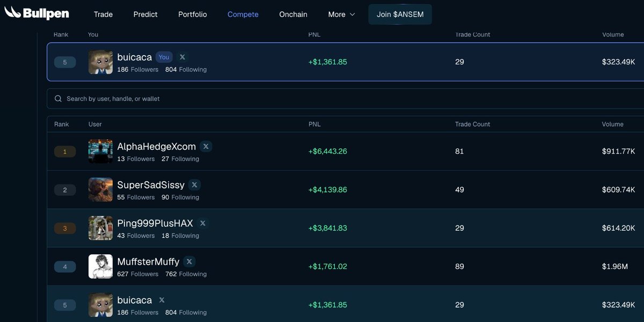
Task: Click the +$3,841.83 PNL value
Action: coord(327,228)
